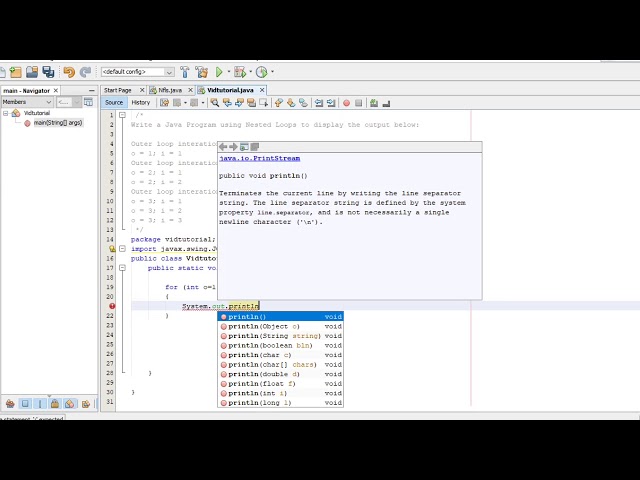Collapse the Vidtutorial tree node
The height and width of the screenshot is (480, 640).
[6, 113]
